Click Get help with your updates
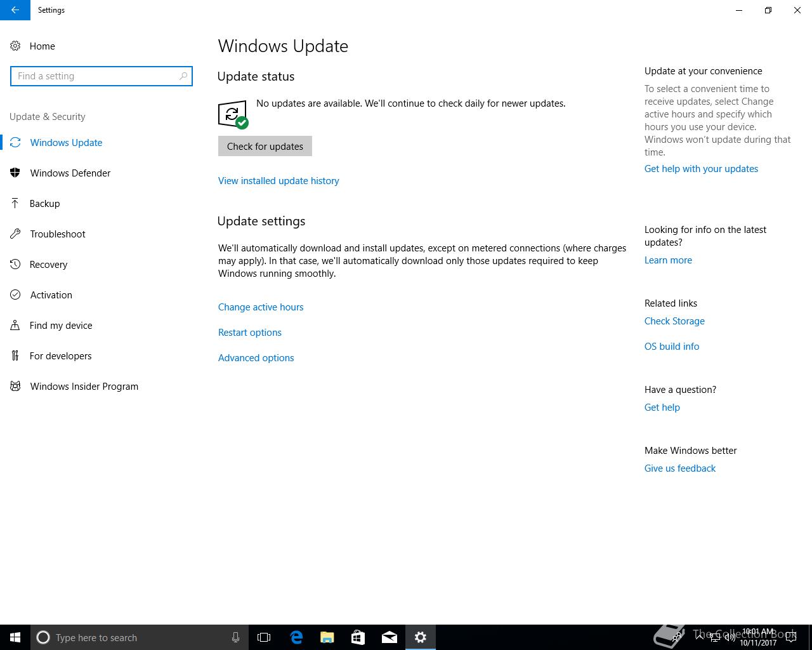812x650 pixels. (701, 169)
